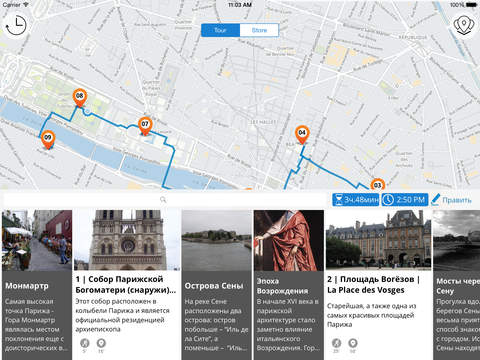This screenshot has width=480, height=360.
Task: Open the Монмартр card photo
Action: (37, 240)
